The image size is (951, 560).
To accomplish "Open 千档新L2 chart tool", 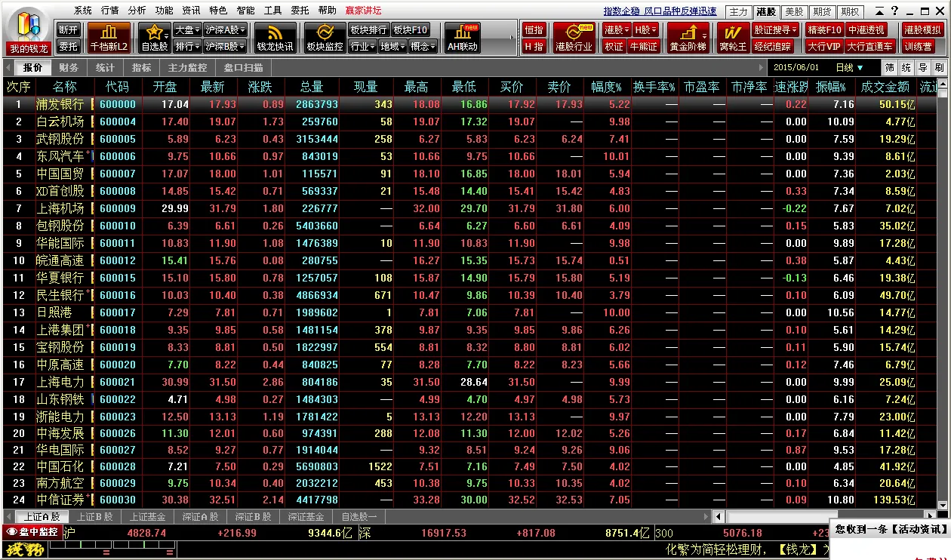I will (x=109, y=38).
